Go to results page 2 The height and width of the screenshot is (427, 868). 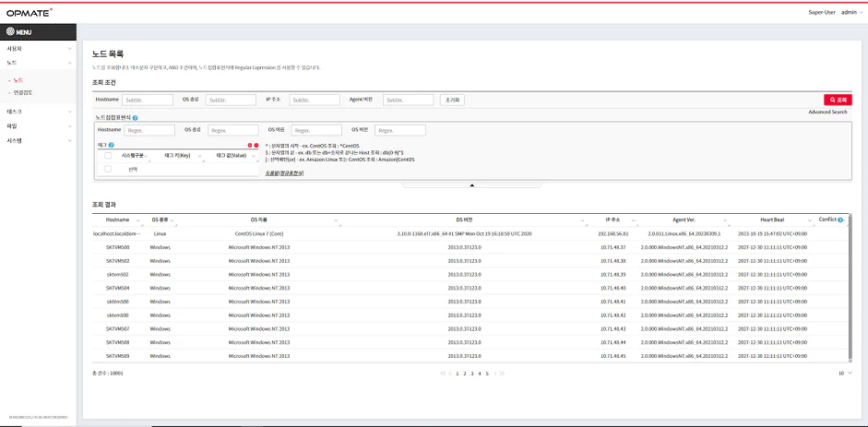(465, 374)
